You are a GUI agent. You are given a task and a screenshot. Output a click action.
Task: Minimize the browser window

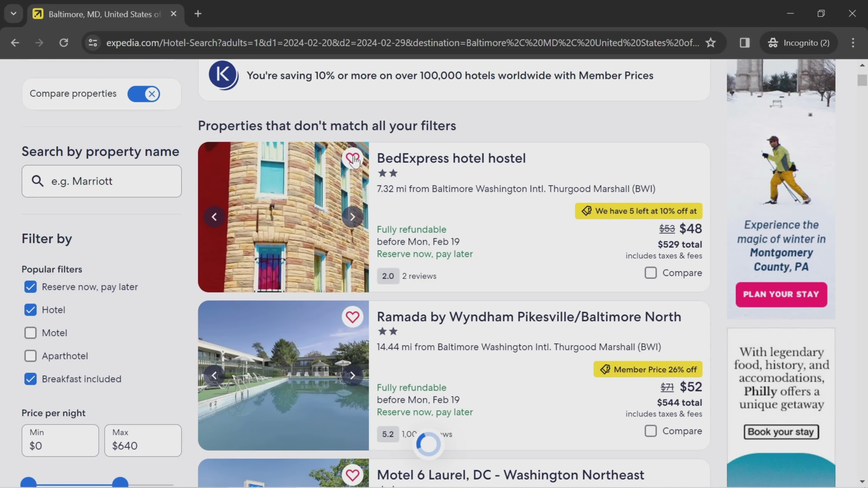pyautogui.click(x=790, y=14)
